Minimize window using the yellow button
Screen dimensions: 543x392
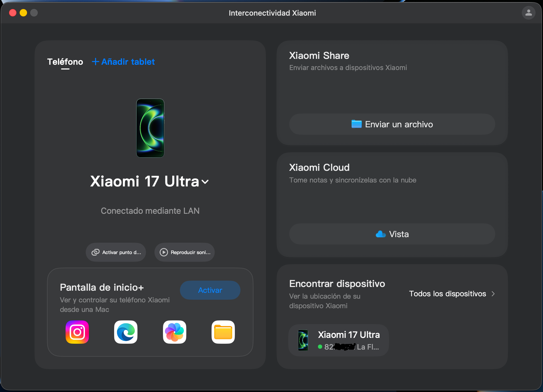coord(23,13)
